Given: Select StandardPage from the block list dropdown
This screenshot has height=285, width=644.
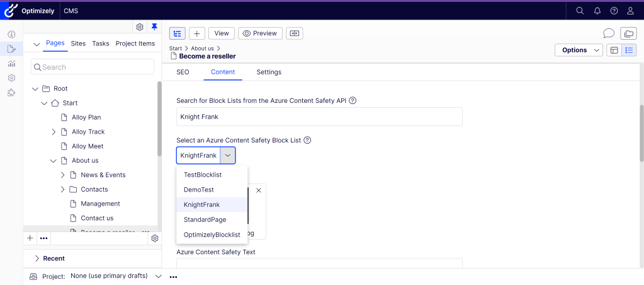Looking at the screenshot, I should 205,219.
